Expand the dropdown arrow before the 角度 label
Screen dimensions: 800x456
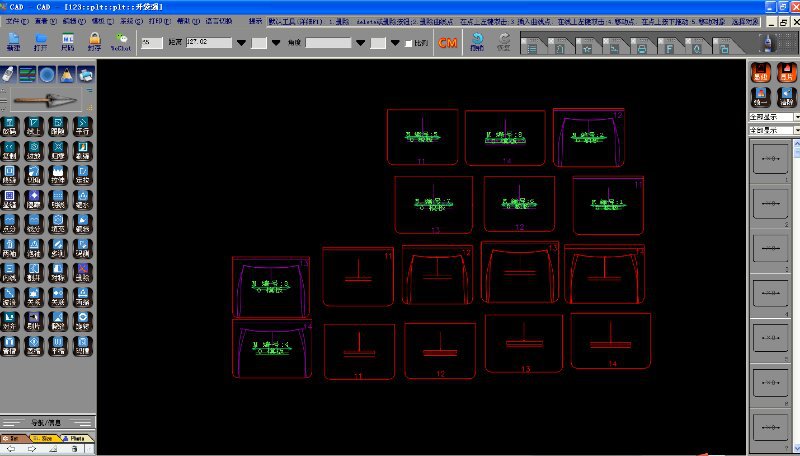[x=276, y=43]
